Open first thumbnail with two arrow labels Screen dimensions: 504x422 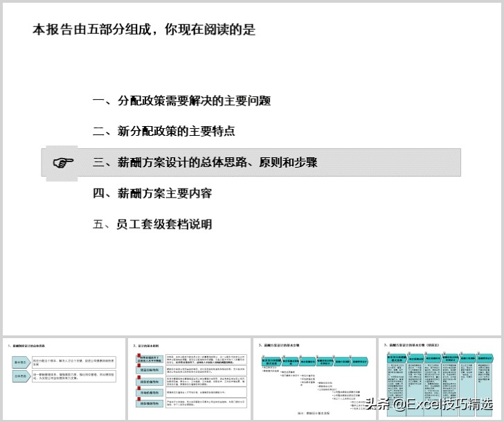(64, 378)
